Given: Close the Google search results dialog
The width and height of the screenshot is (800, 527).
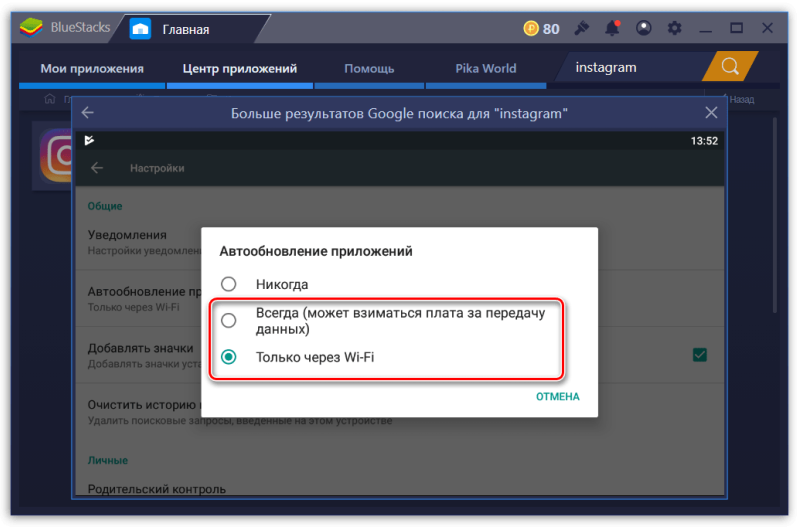Looking at the screenshot, I should click(711, 113).
